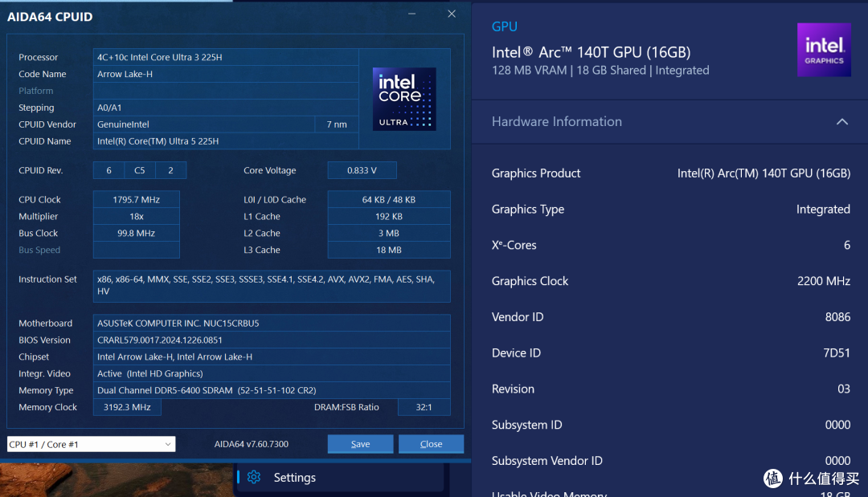
Task: Collapse the Hardware Information section
Action: [842, 121]
